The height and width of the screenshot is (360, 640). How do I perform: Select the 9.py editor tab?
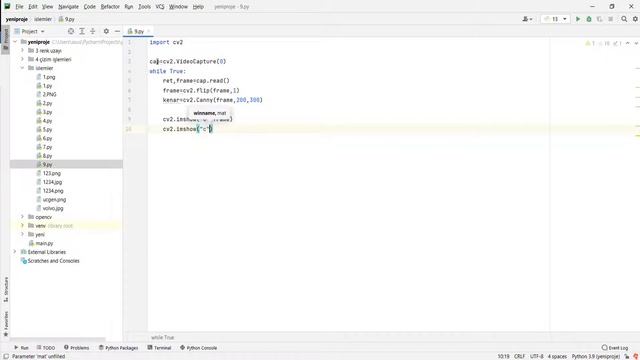point(138,31)
